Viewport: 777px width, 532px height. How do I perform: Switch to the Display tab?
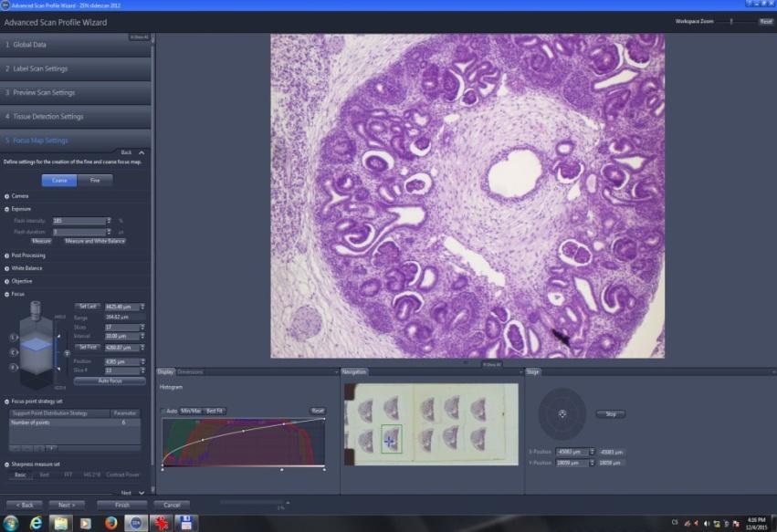pyautogui.click(x=165, y=372)
